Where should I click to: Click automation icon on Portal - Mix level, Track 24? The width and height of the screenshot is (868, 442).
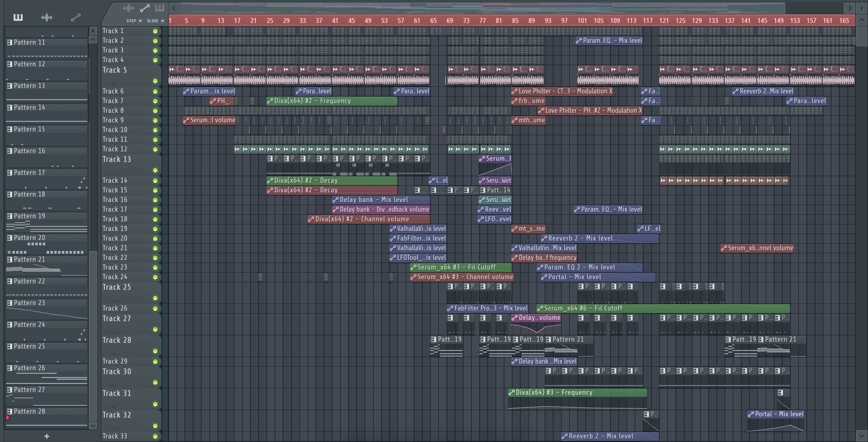click(x=544, y=277)
